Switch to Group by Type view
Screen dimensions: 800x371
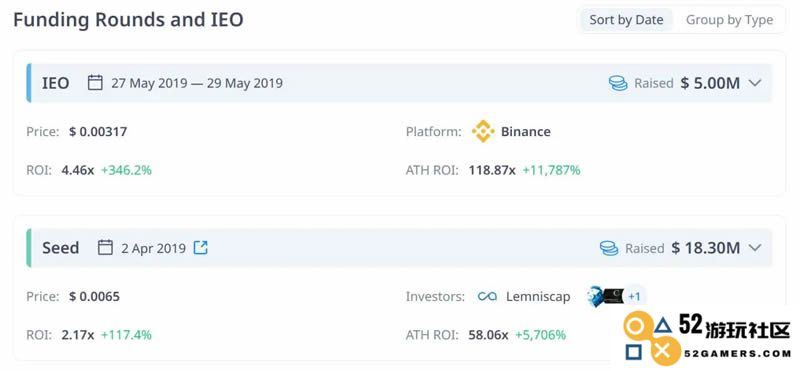click(x=729, y=20)
